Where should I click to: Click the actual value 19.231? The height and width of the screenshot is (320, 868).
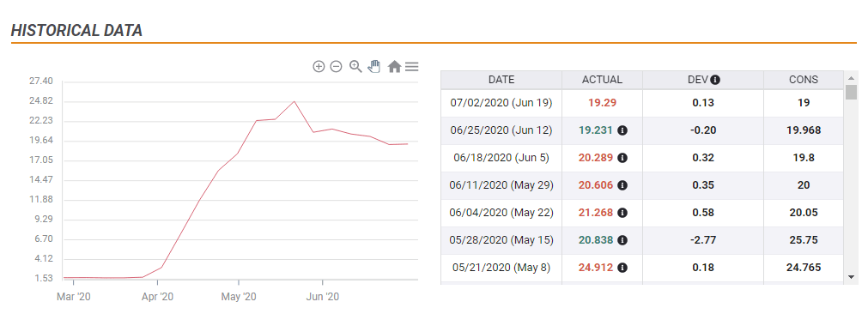coord(596,130)
